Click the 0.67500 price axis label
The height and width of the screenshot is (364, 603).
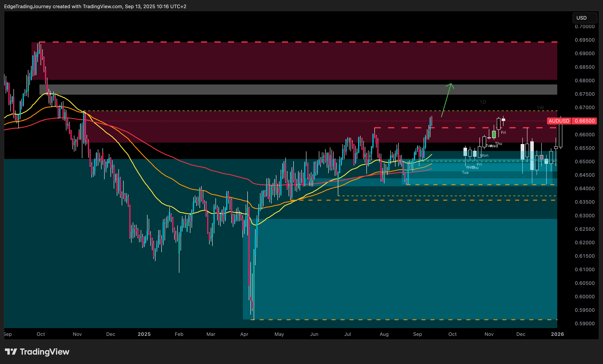click(585, 94)
